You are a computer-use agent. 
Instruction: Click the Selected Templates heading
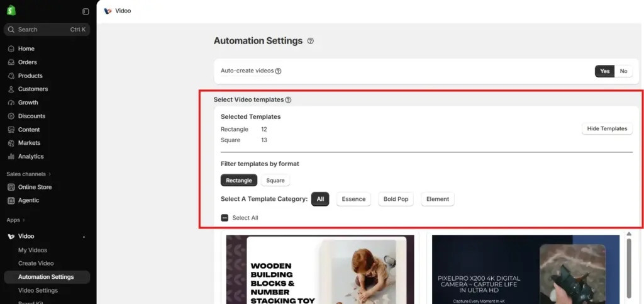click(x=250, y=116)
